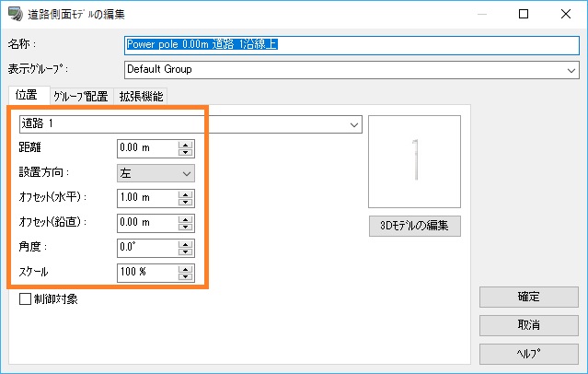Screen dimensions: 588x374
Task: Increase オフセット(鉛直) with up arrow
Action: [x=185, y=219]
